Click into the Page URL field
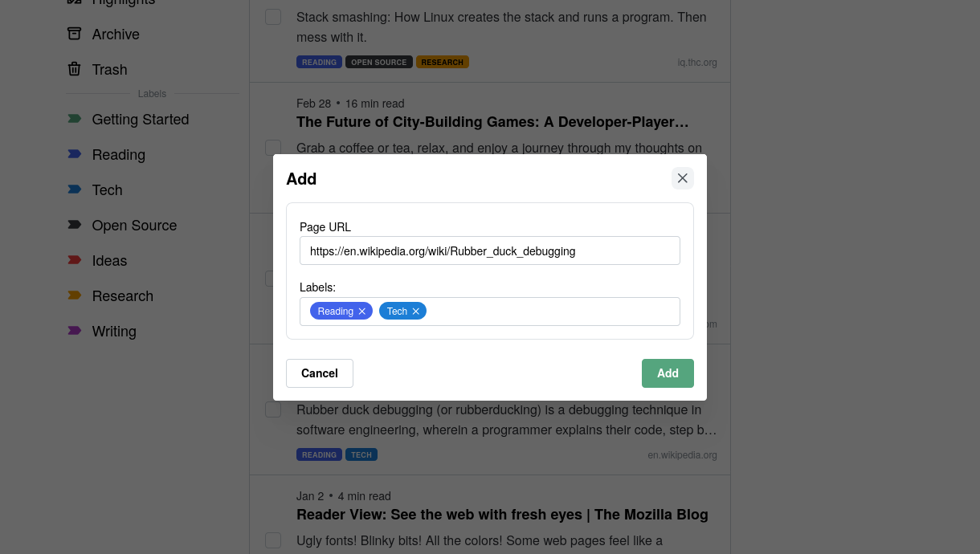The width and height of the screenshot is (980, 554). 490,251
